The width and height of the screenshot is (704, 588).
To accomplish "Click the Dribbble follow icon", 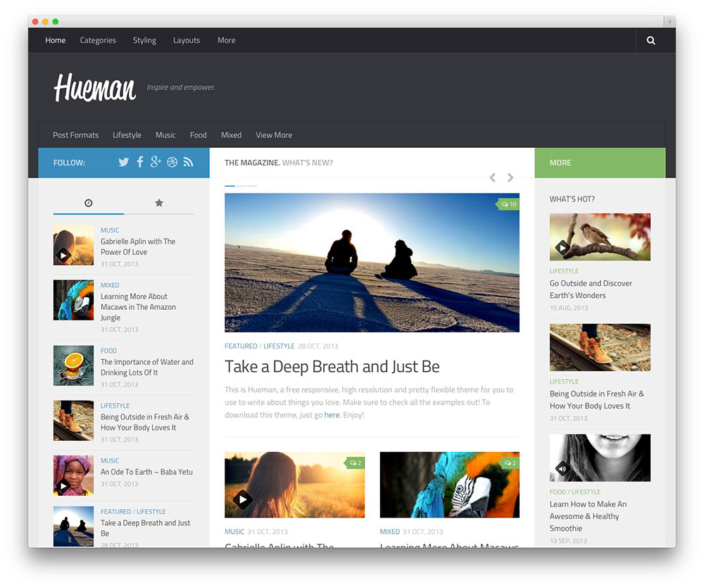I will [172, 163].
